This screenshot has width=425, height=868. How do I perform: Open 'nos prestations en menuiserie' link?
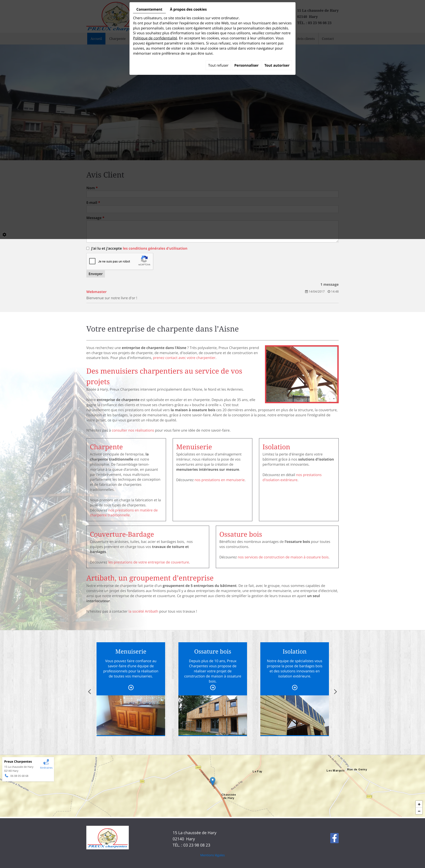point(220,480)
